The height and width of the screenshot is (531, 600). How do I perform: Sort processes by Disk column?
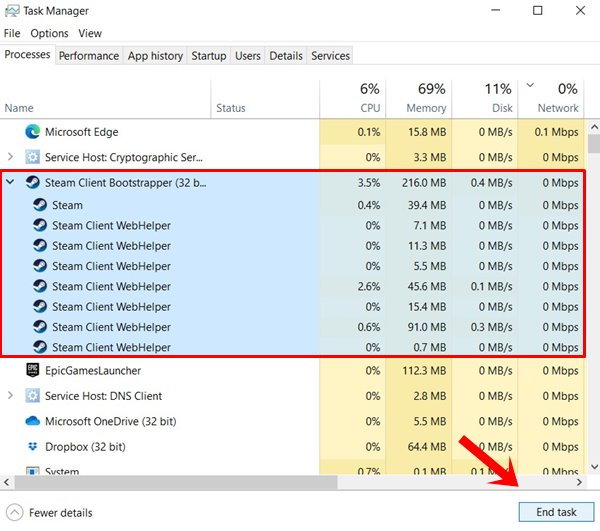click(x=485, y=99)
